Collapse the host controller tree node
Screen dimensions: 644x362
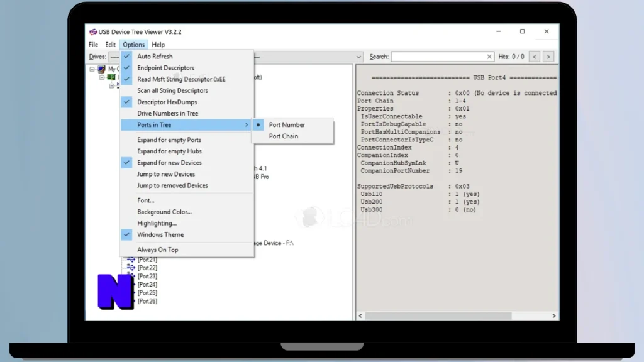102,77
